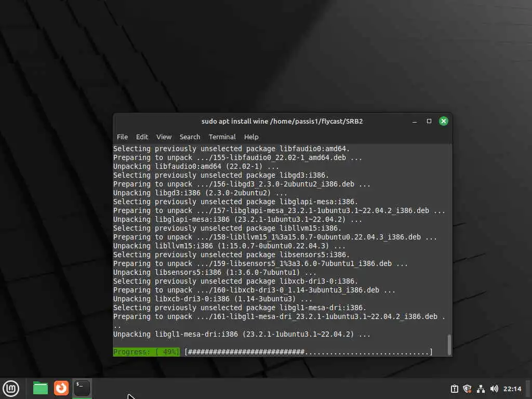Click line 'Unpacking libllvm15:i386'
532x399 pixels.
coord(229,246)
